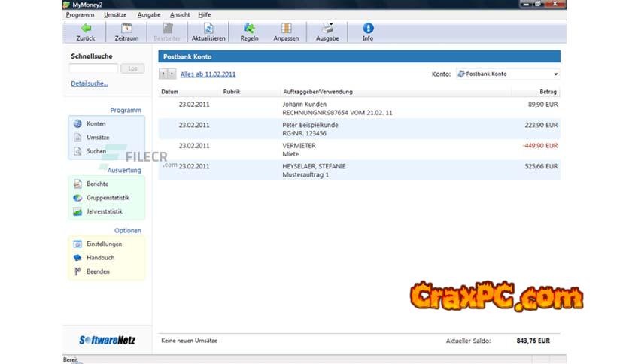The width and height of the screenshot is (629, 364).
Task: Open Jahresstatistik chart view
Action: coord(104,211)
